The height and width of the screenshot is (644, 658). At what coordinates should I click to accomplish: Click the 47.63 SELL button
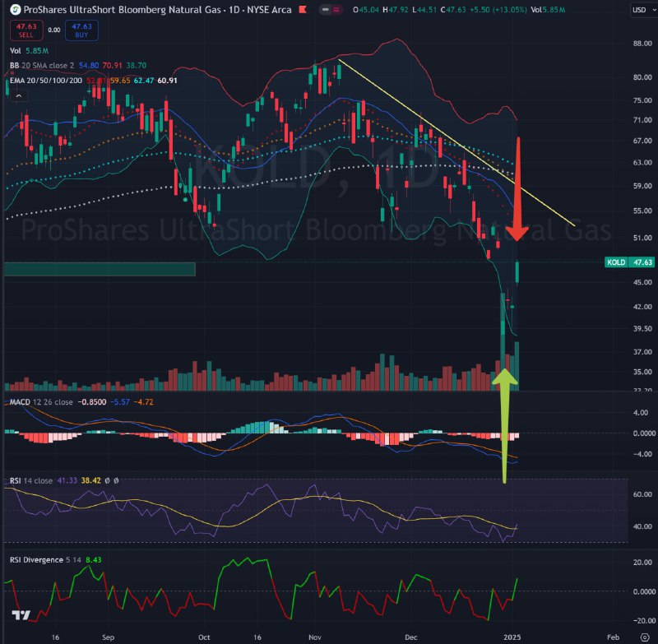pos(26,30)
